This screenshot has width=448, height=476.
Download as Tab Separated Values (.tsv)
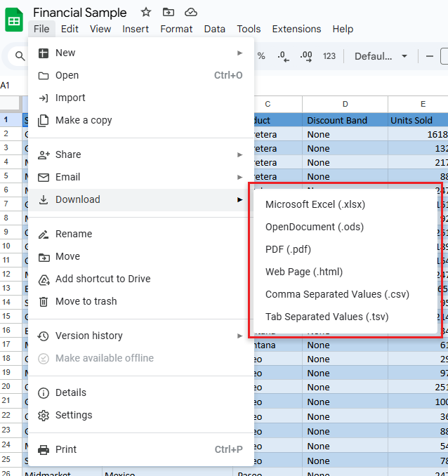coord(345,317)
